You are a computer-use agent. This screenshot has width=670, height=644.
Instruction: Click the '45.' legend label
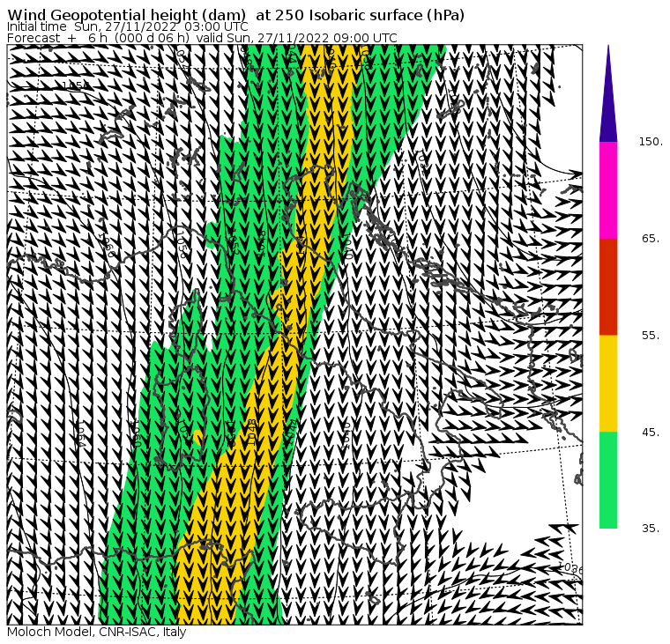click(651, 433)
